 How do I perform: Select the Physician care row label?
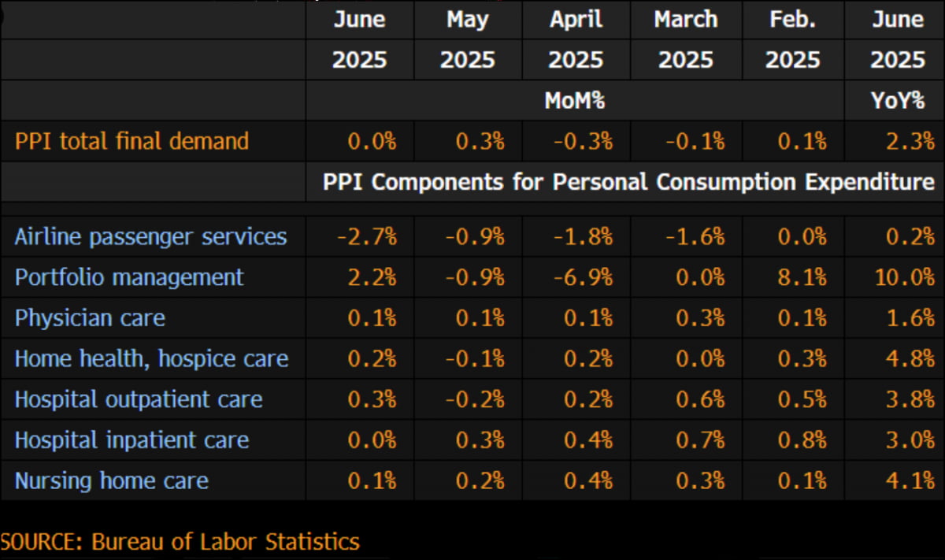[90, 318]
